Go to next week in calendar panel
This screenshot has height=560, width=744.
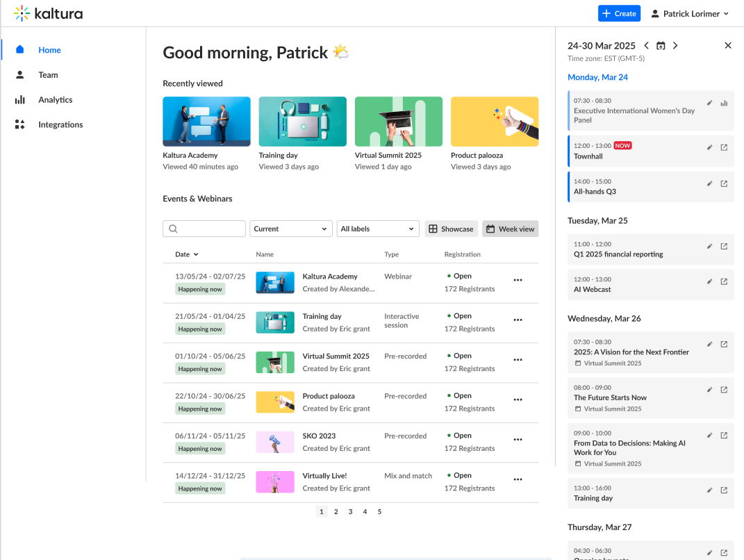click(675, 46)
